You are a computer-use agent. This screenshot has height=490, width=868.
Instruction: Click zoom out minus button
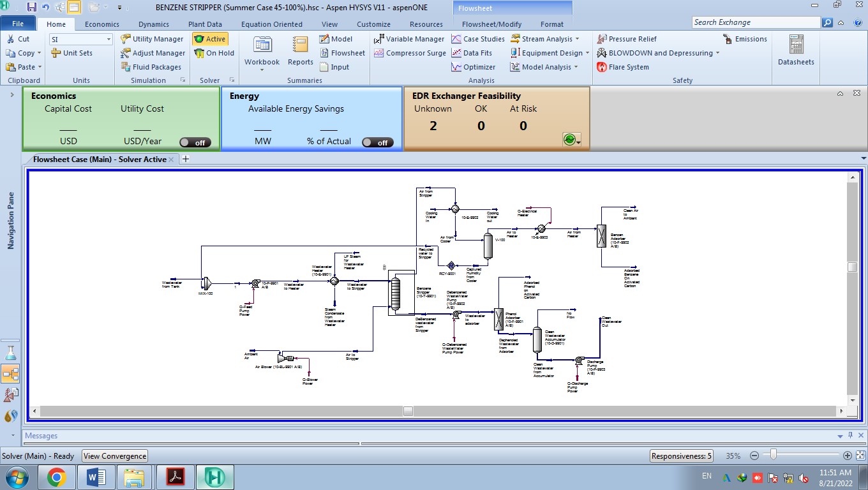coord(754,456)
